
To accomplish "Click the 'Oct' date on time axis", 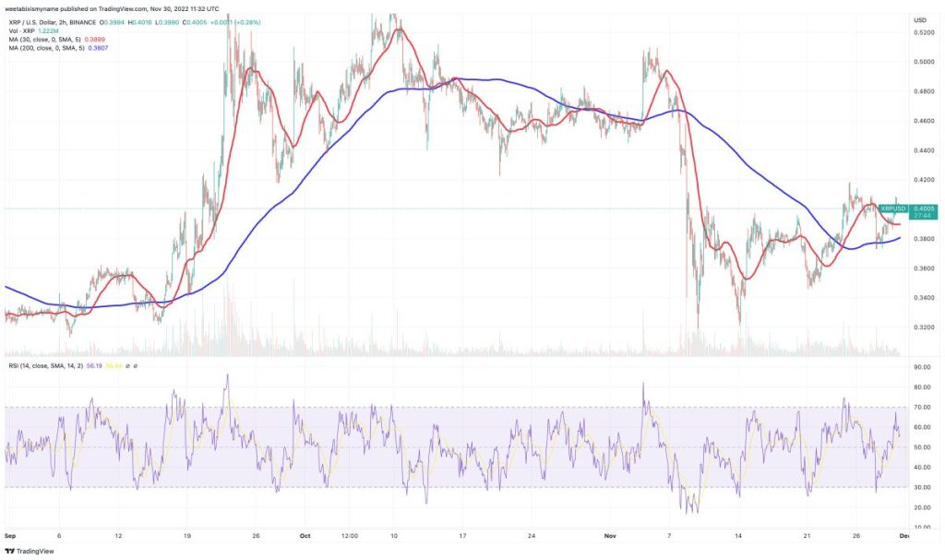I will (x=305, y=535).
